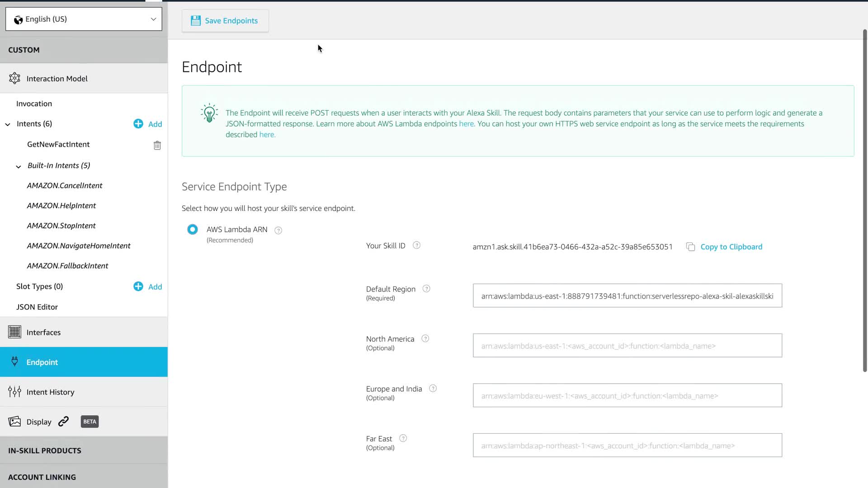Image resolution: width=868 pixels, height=488 pixels.
Task: Collapse the Built-In Intents (5) group
Action: 19,166
